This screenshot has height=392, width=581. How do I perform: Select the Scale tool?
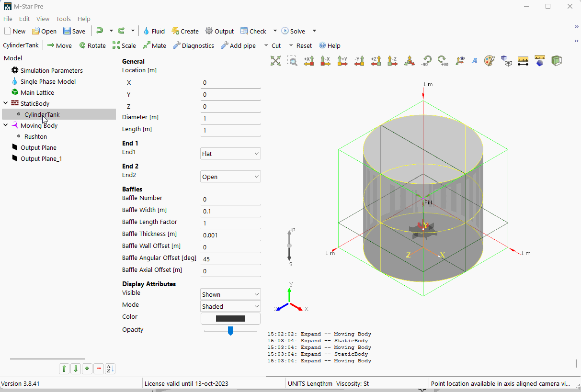coord(124,45)
